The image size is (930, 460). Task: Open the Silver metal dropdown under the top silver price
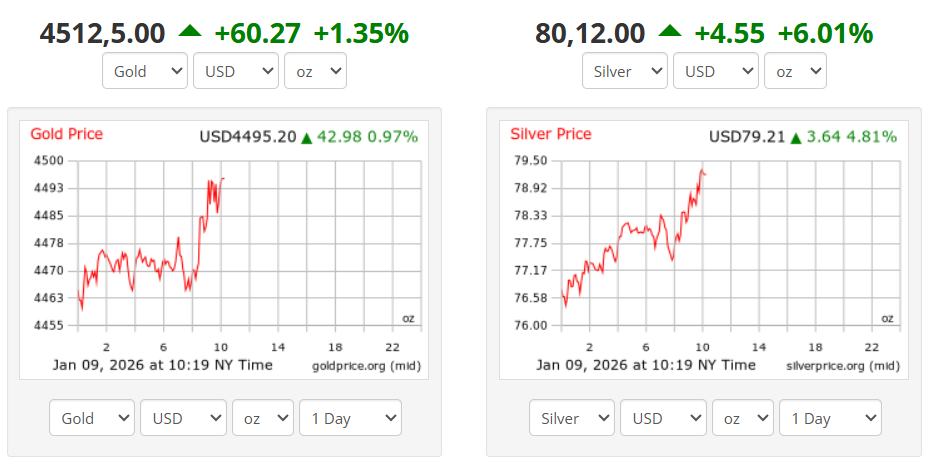625,71
